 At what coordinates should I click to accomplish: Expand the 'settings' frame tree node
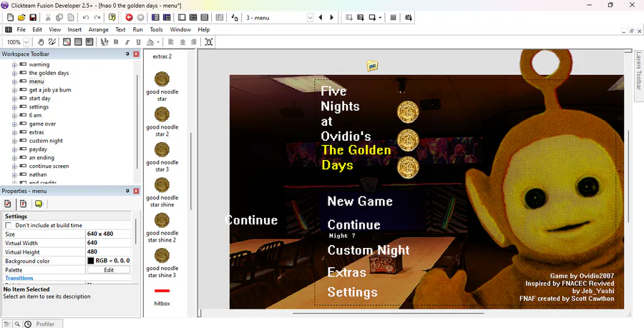point(14,107)
